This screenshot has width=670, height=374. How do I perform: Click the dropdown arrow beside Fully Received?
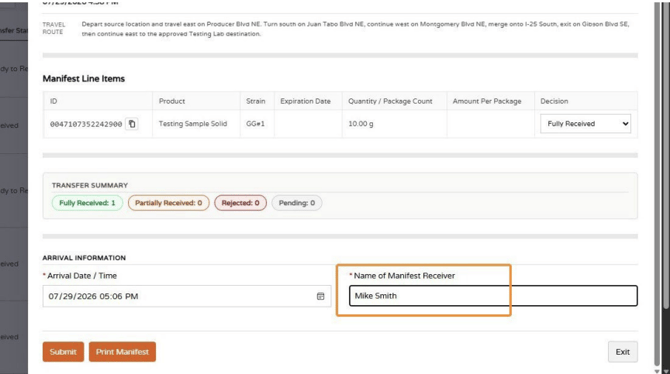coord(625,124)
